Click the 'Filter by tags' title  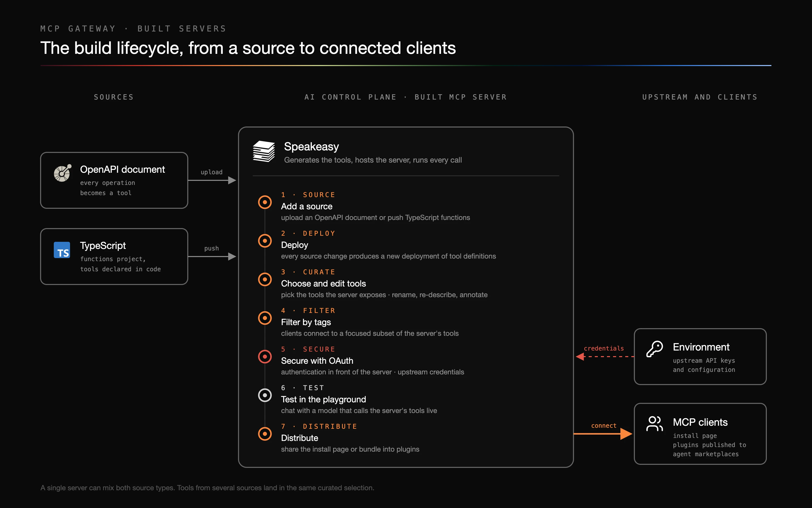tap(306, 322)
